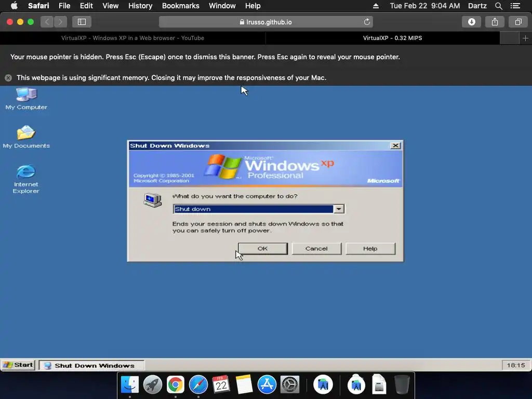
Task: Open App Store from the Dock
Action: (x=267, y=385)
